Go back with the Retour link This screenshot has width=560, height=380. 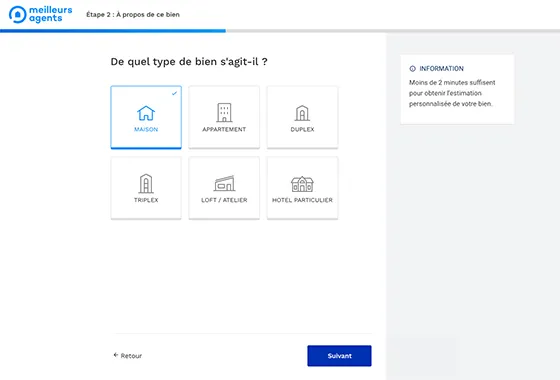pyautogui.click(x=128, y=356)
